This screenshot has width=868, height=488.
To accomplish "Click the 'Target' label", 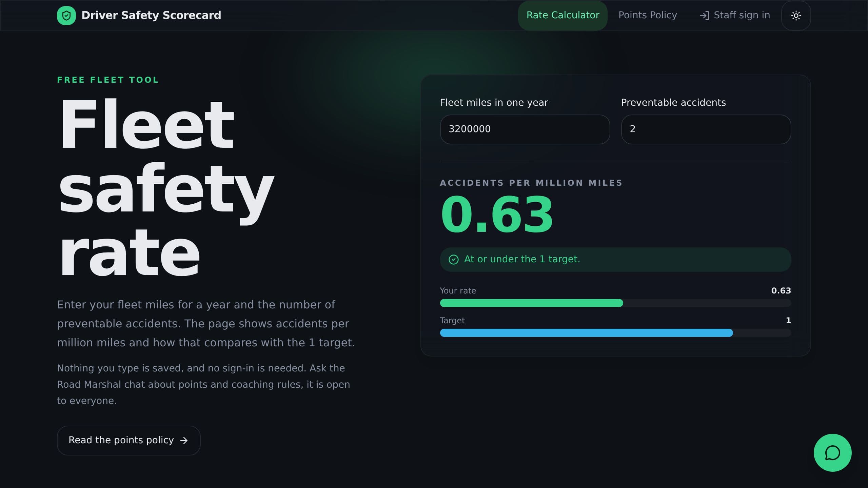I will 452,321.
